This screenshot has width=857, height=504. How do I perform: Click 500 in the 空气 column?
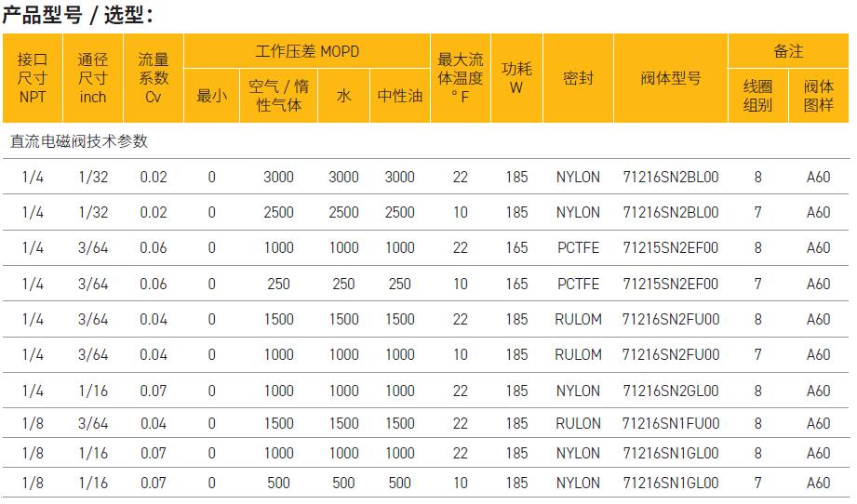pos(279,484)
